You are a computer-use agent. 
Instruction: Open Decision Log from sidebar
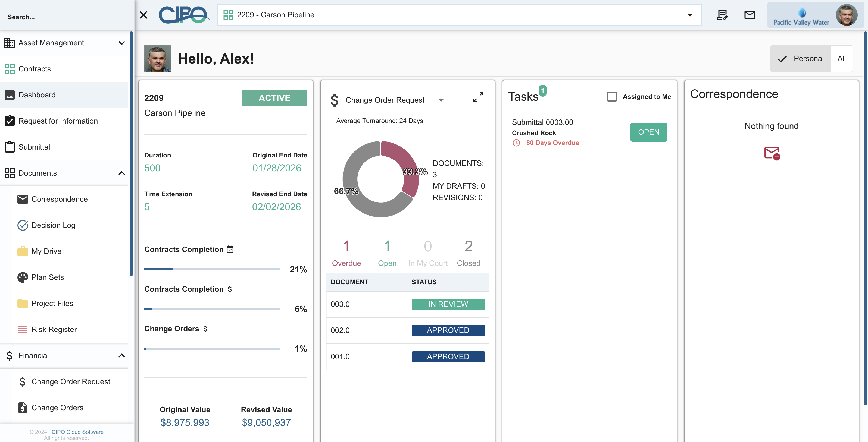[53, 225]
